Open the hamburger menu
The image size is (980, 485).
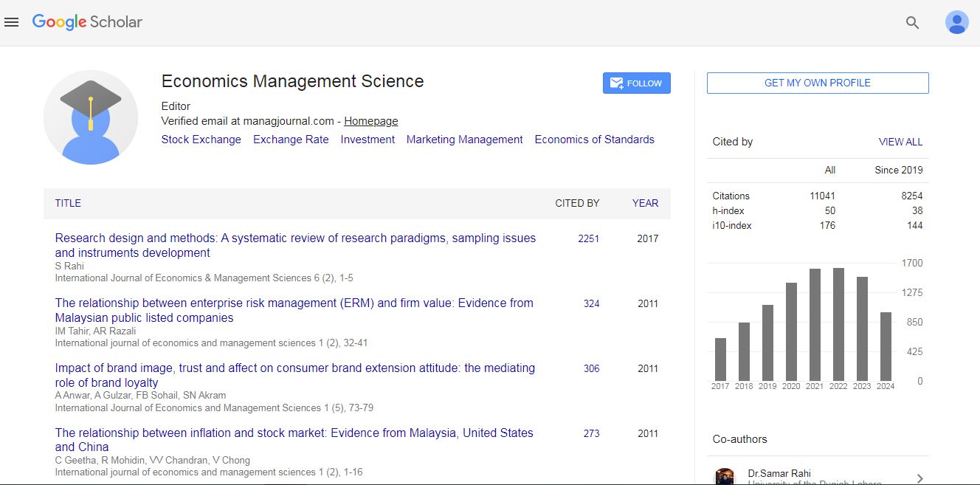point(11,23)
